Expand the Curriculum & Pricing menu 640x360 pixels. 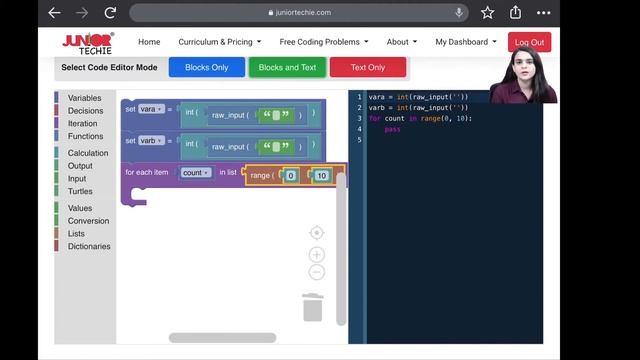pos(220,42)
